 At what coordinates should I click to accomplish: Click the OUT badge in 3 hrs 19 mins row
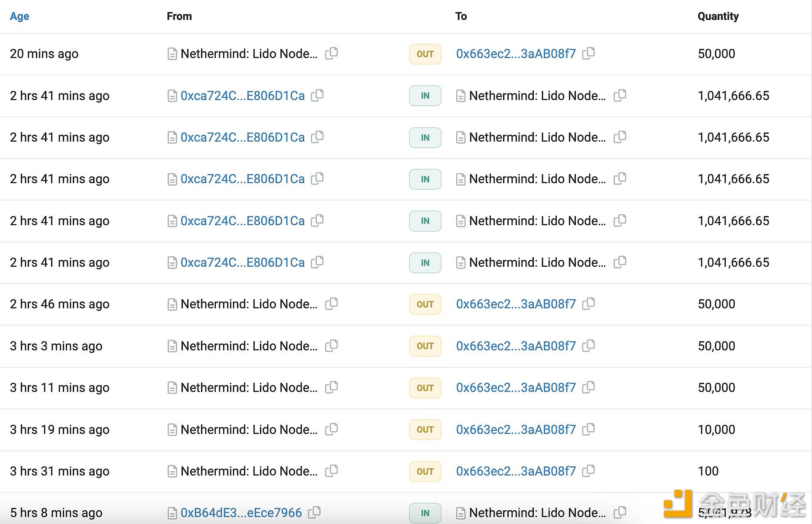(x=425, y=430)
